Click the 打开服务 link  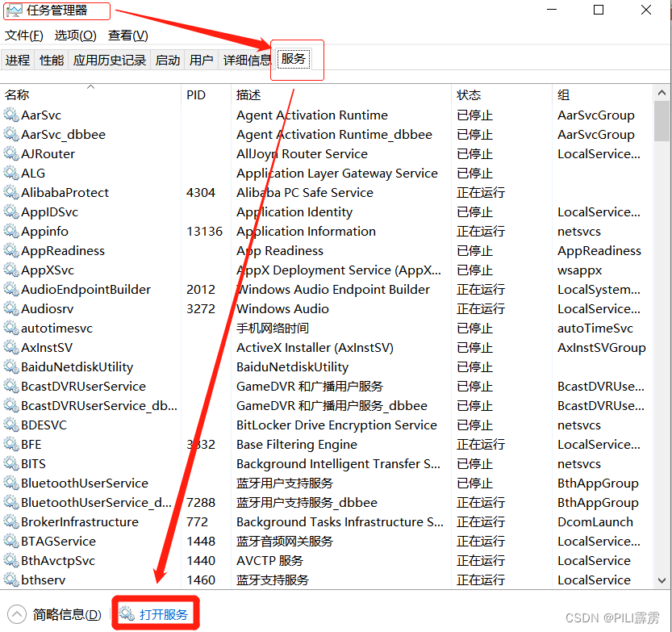pos(164,614)
